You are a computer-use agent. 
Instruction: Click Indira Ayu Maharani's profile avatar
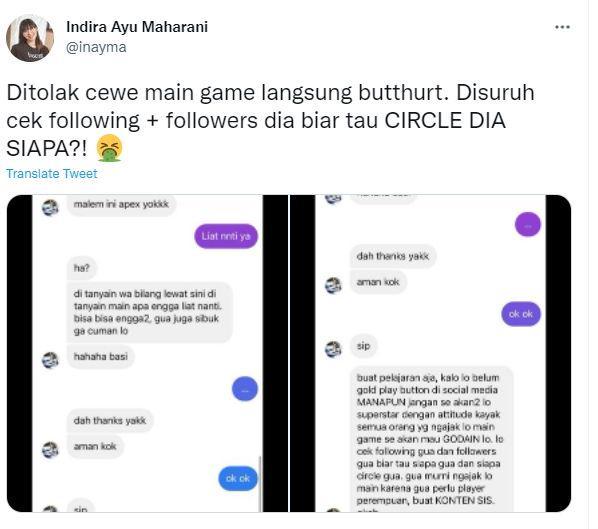pyautogui.click(x=30, y=38)
